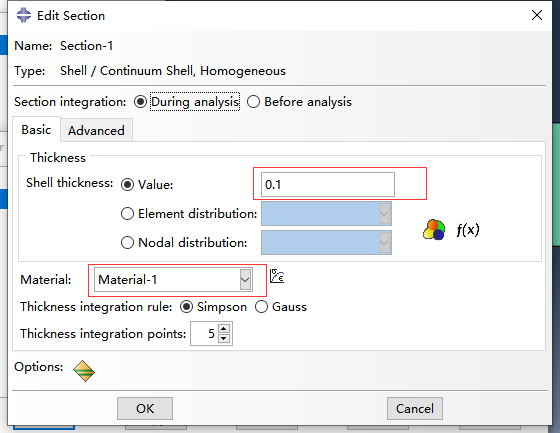
Task: Click the Edit Section title bar icon
Action: (24, 15)
